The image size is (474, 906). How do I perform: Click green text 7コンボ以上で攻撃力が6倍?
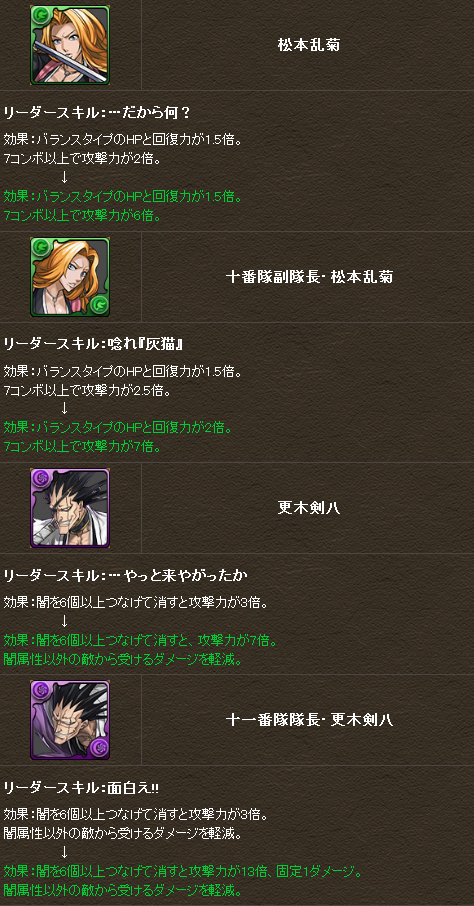tap(83, 216)
